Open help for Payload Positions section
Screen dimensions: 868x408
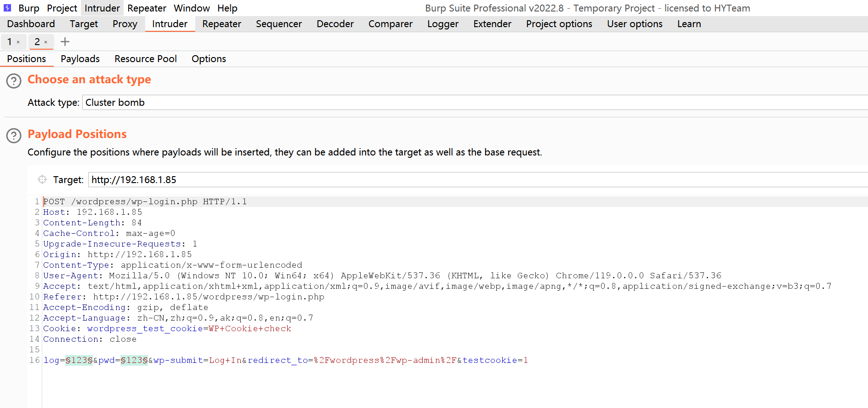[x=14, y=136]
